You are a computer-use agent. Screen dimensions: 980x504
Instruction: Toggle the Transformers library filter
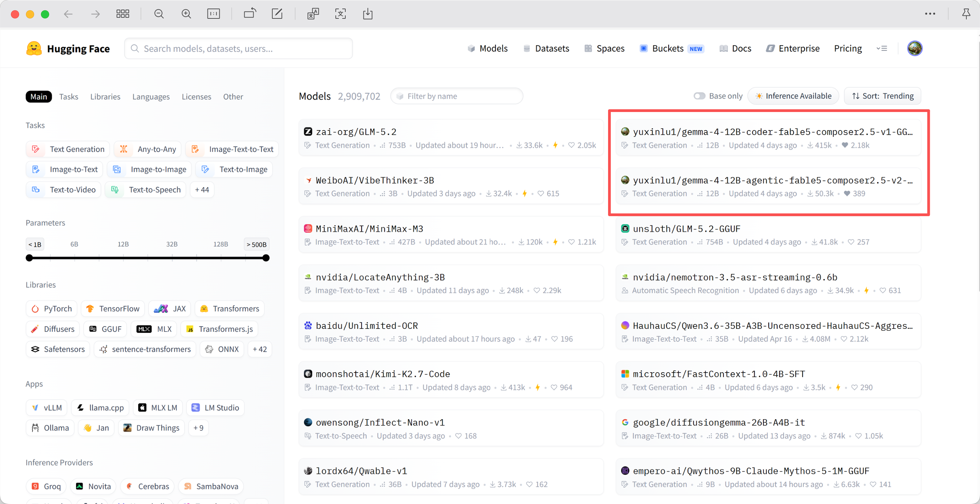[x=230, y=308]
